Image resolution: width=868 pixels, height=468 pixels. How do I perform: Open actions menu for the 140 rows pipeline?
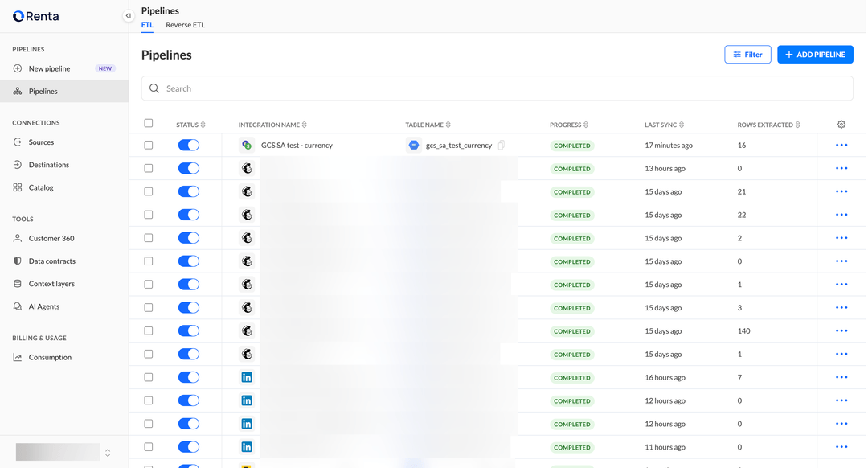point(841,331)
